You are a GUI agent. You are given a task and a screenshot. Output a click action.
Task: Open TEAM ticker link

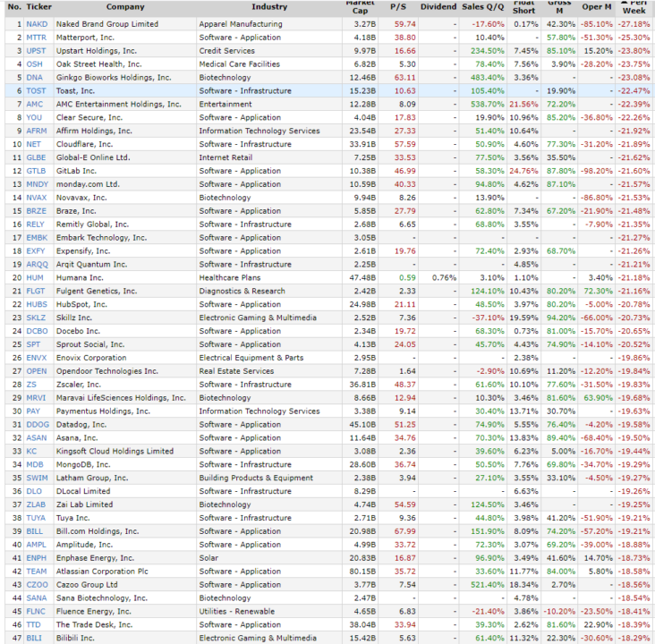tap(37, 572)
